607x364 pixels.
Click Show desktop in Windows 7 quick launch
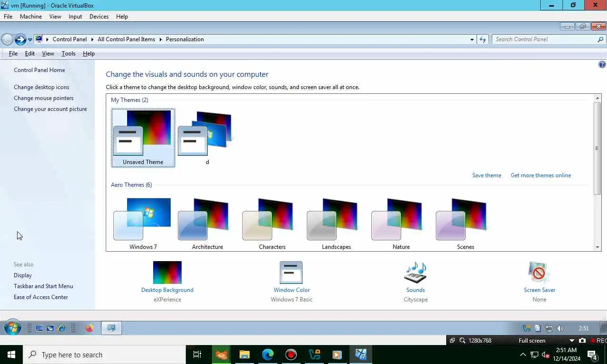pos(39,328)
